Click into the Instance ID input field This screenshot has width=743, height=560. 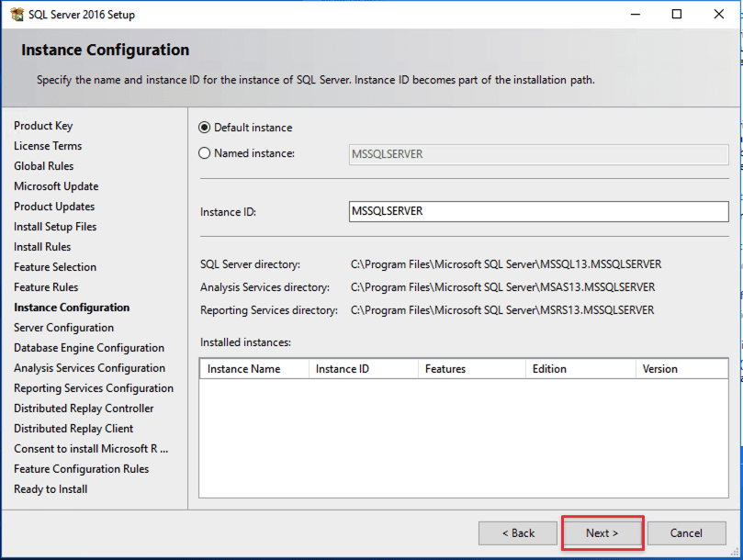coord(539,211)
